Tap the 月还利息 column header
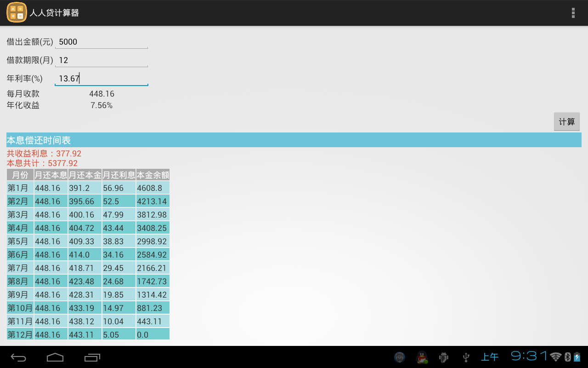This screenshot has height=368, width=588. coord(119,175)
